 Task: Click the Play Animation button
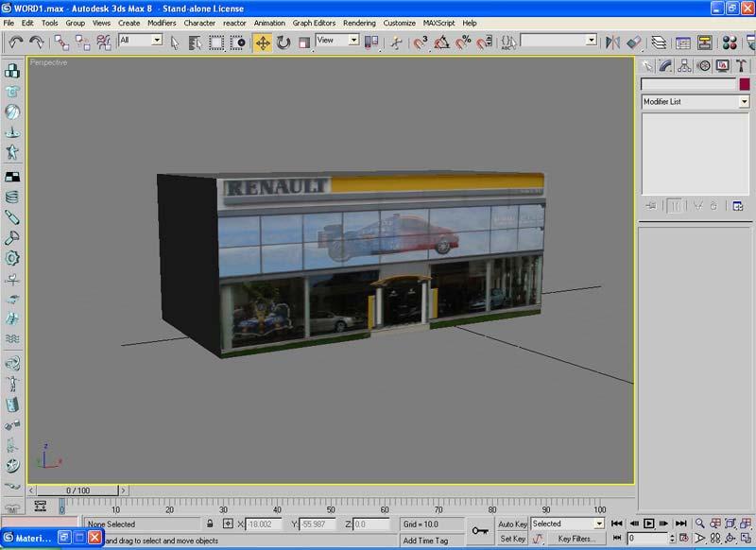tap(649, 524)
